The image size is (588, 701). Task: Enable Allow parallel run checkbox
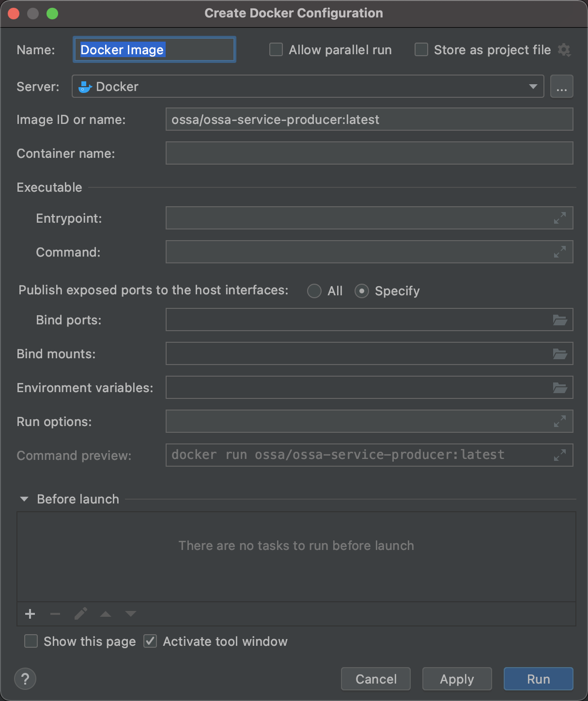(276, 50)
